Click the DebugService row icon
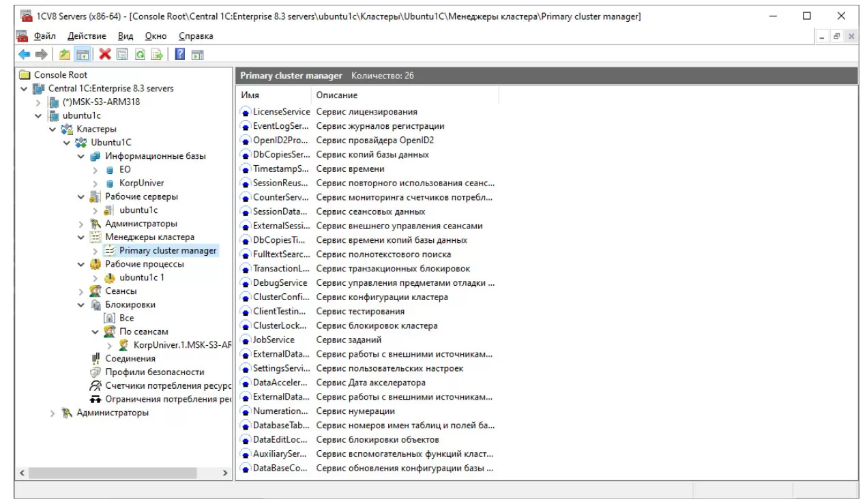The width and height of the screenshot is (867, 504). coord(246,283)
